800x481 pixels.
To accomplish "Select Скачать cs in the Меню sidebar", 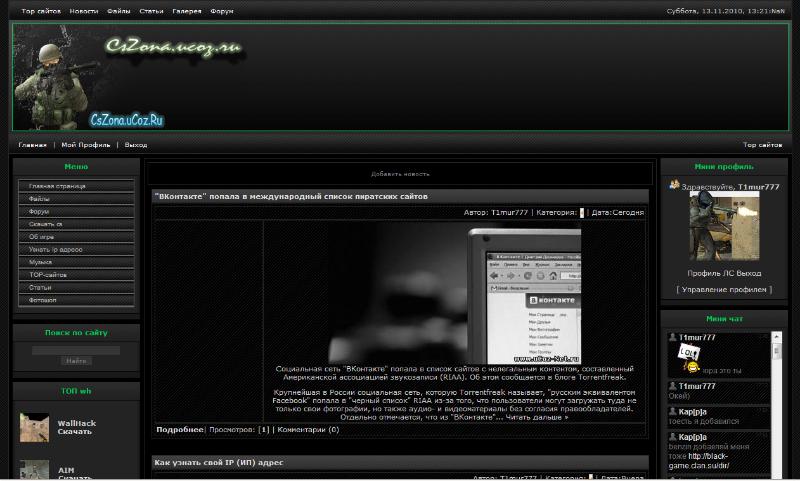I will point(77,224).
